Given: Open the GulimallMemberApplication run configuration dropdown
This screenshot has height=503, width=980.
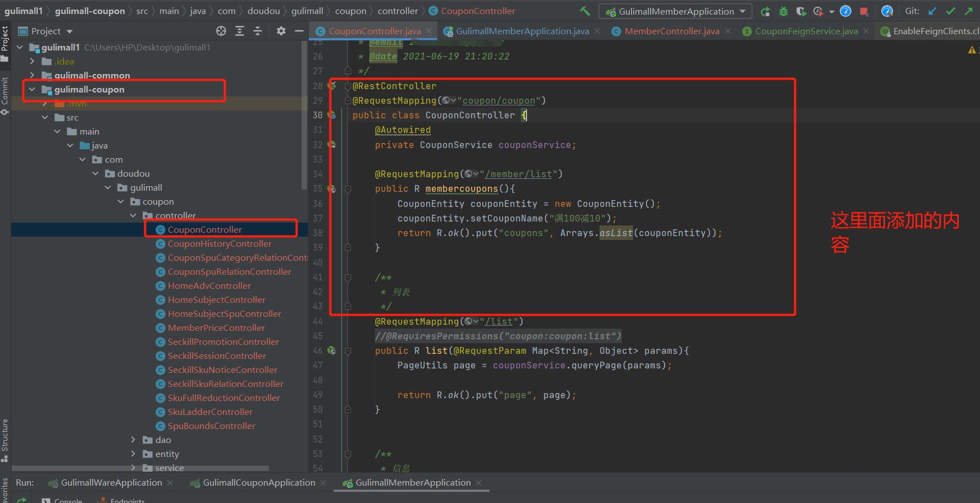Looking at the screenshot, I should click(675, 11).
